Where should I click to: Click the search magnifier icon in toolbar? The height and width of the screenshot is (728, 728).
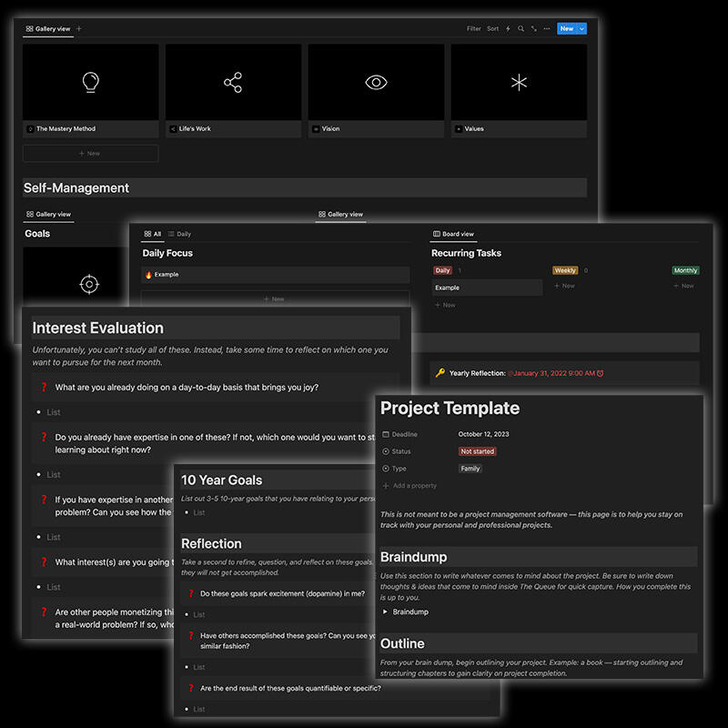[x=521, y=29]
